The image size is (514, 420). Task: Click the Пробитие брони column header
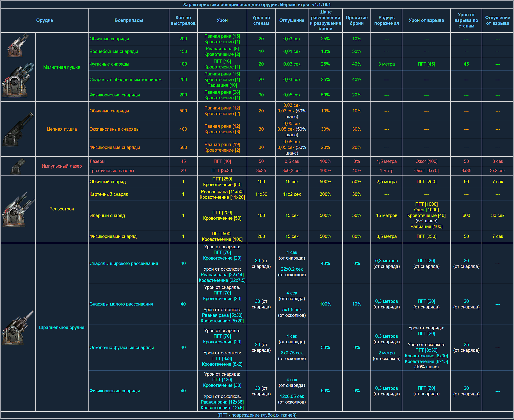click(356, 20)
